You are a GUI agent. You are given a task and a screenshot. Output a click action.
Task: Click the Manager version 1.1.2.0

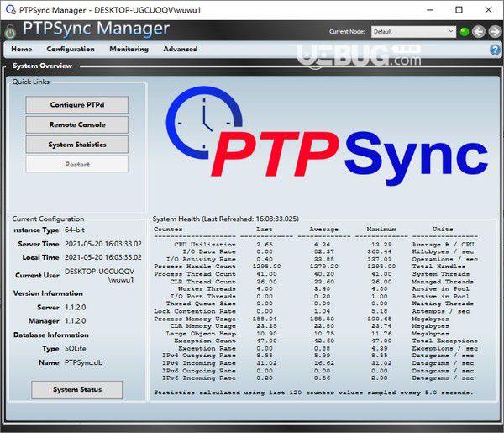coord(76,320)
